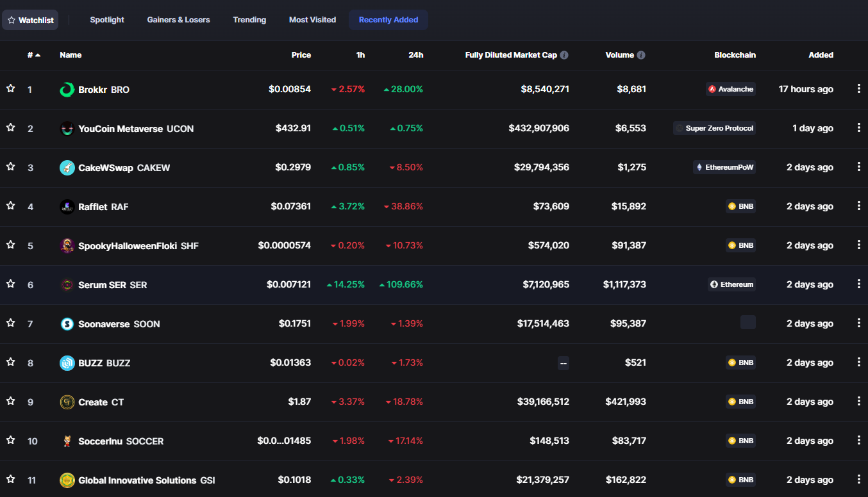Switch to the Spotlight tab
The image size is (868, 497).
(107, 20)
